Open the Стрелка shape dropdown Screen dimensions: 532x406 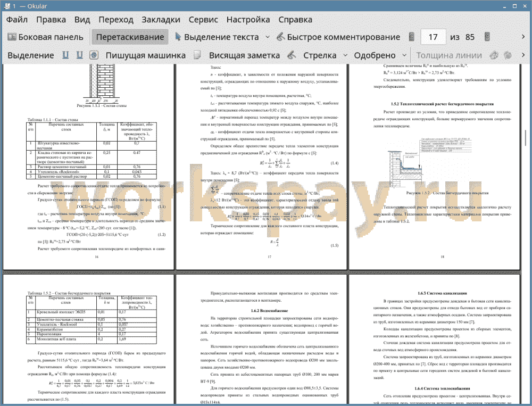(345, 55)
